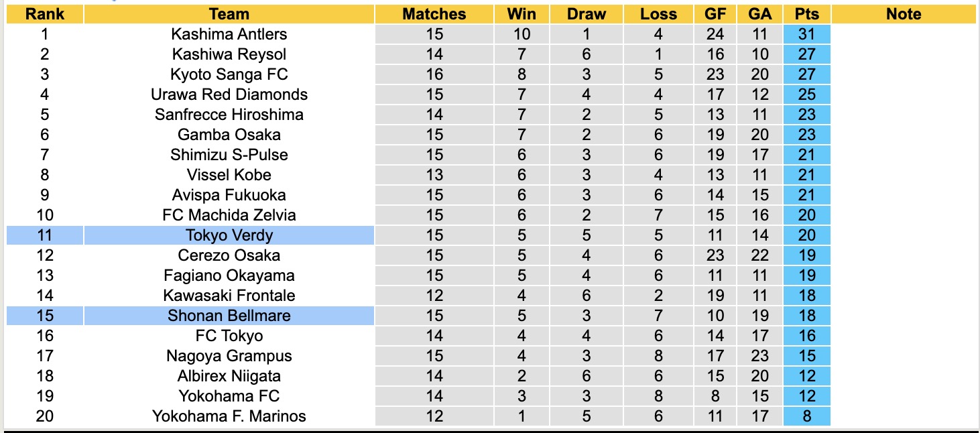The image size is (980, 433).
Task: Click the Pts column header
Action: pyautogui.click(x=806, y=14)
